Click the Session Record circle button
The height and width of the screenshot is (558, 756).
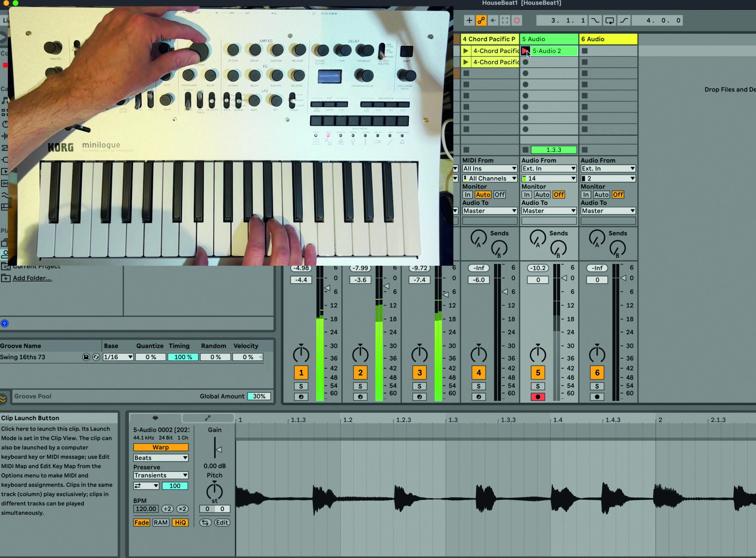[x=517, y=21]
